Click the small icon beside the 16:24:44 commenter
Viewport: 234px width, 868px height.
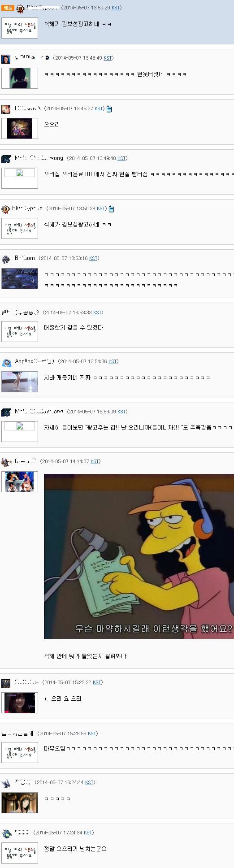(6, 783)
